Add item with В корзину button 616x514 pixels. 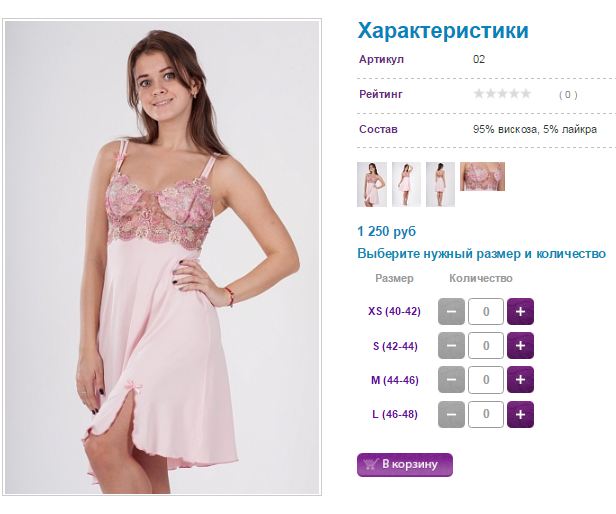(x=405, y=465)
